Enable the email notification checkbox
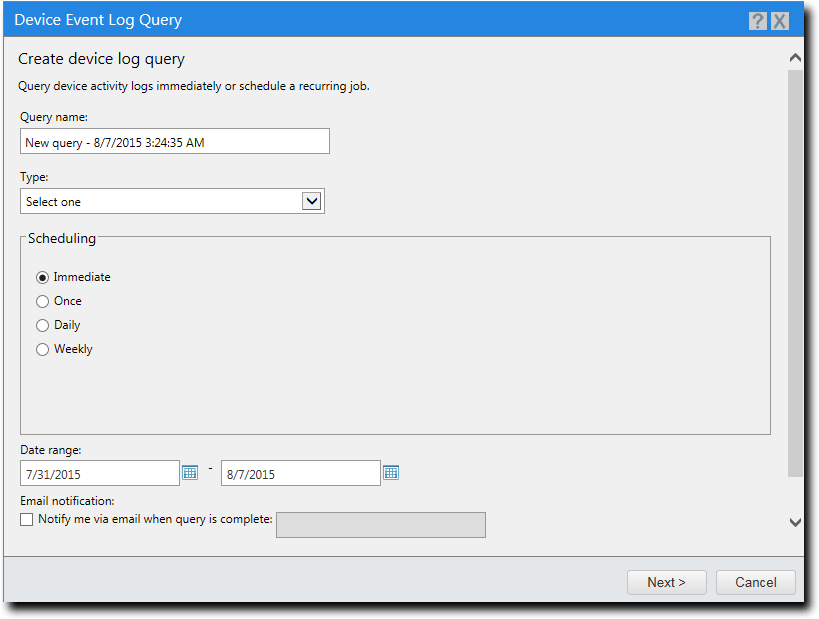Viewport: 819px width, 619px height. click(27, 521)
